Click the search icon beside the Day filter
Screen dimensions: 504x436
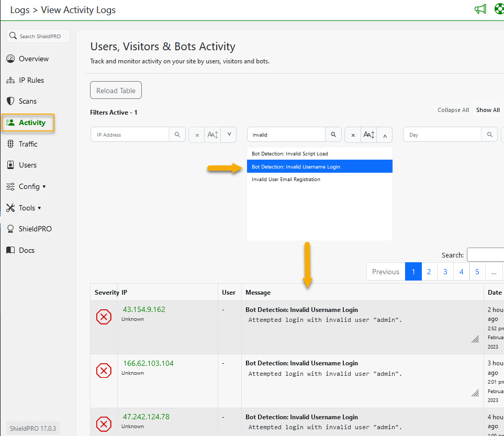click(489, 135)
